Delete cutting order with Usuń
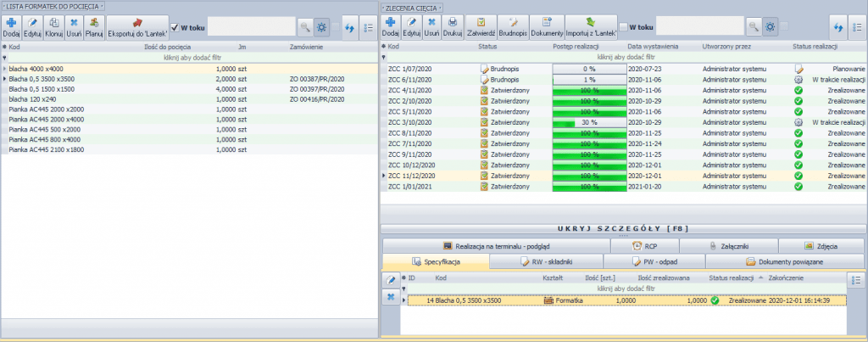 click(431, 26)
